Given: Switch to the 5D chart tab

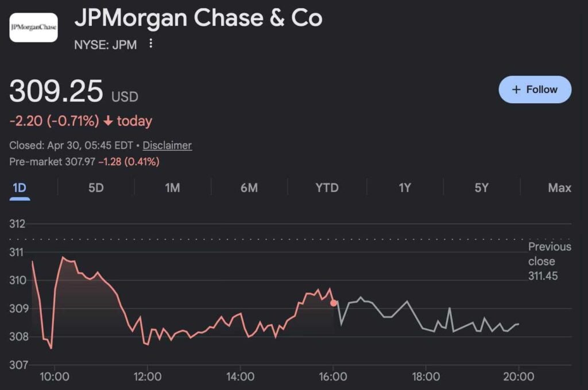Looking at the screenshot, I should [x=96, y=188].
